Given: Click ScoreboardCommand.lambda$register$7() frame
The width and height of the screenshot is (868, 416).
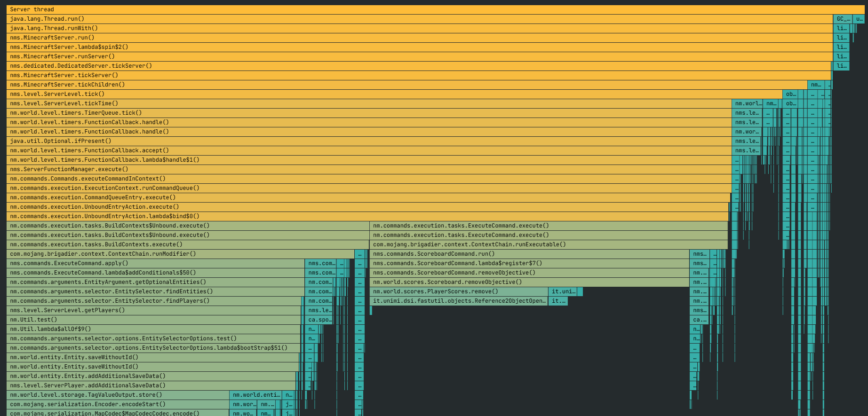Looking at the screenshot, I should 529,263.
